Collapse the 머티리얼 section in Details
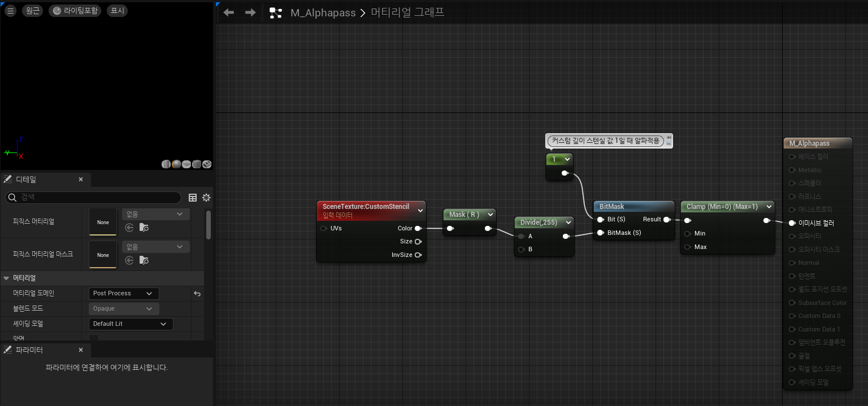This screenshot has width=868, height=406. click(7, 278)
